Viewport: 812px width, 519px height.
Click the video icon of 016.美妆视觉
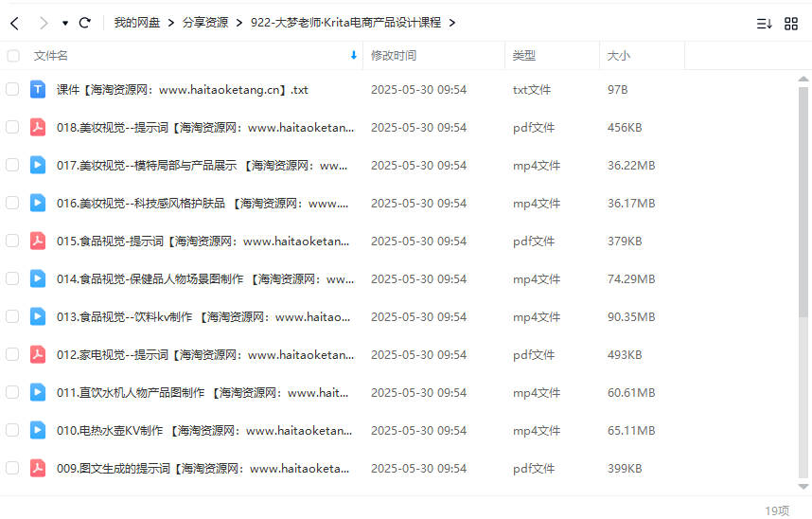(x=37, y=203)
